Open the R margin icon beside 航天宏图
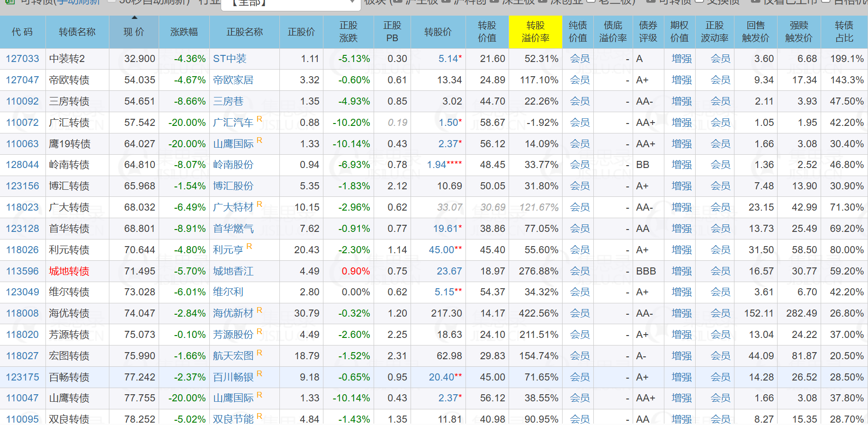Viewport: 868px width, 425px height. coord(260,353)
